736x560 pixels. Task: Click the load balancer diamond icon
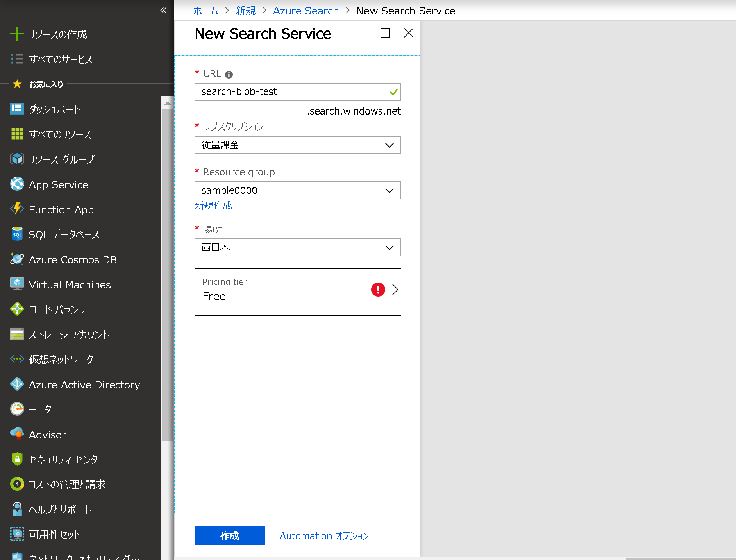[x=17, y=309]
